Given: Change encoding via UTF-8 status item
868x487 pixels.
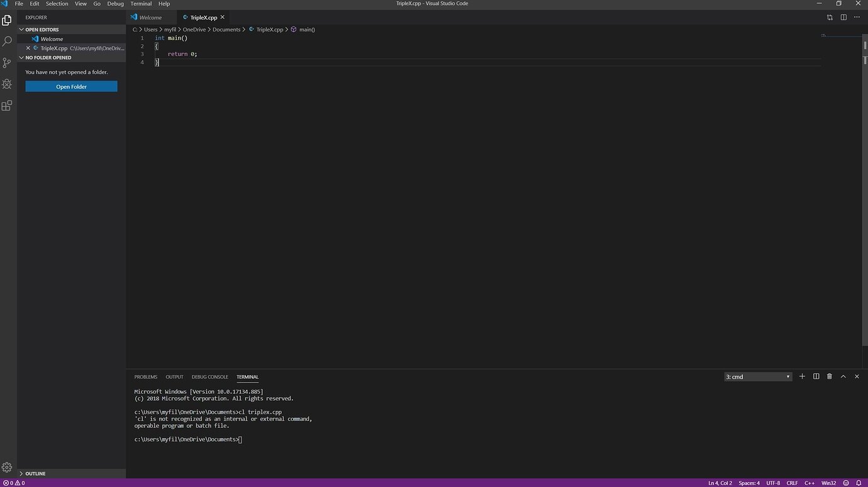Looking at the screenshot, I should click(773, 483).
